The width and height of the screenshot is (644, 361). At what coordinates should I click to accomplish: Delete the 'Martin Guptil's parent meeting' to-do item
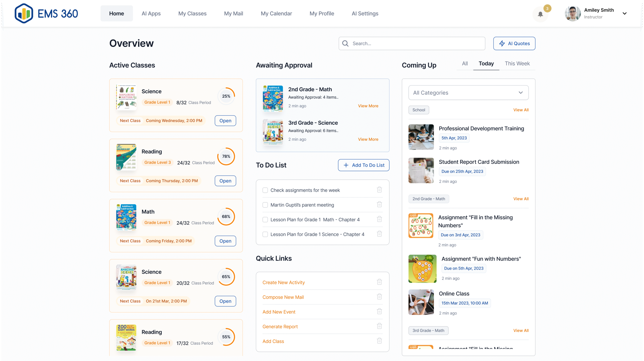click(x=379, y=204)
